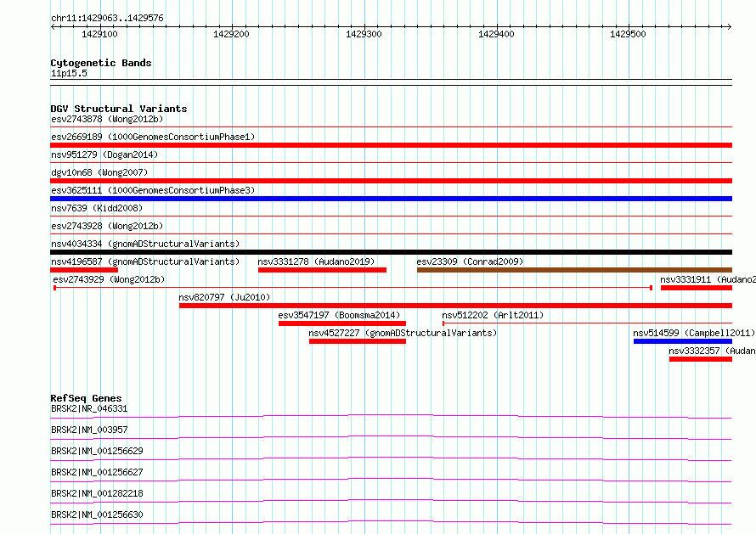Select the red nsv3331278 variant bar

pos(322,270)
